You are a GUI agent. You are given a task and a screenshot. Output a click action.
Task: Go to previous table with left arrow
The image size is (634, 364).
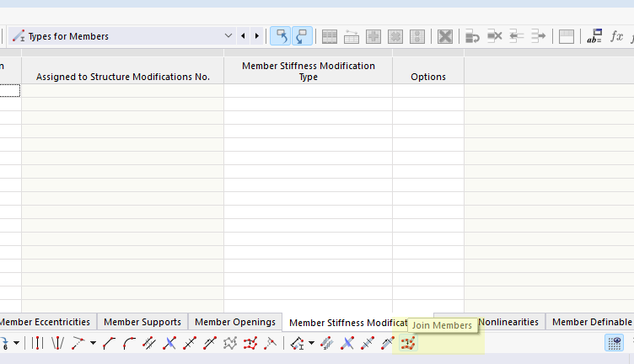coord(243,36)
